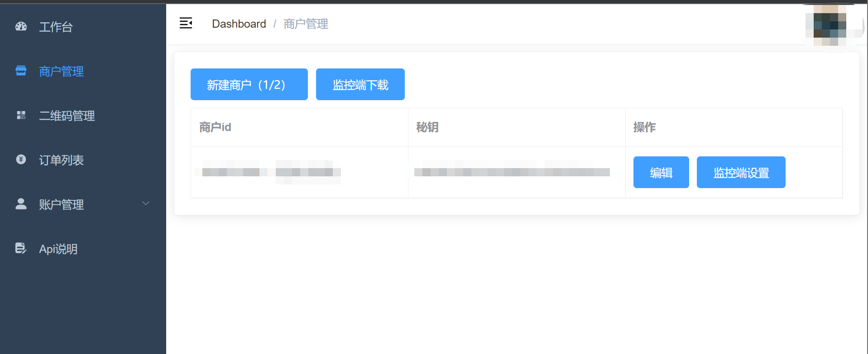This screenshot has width=868, height=354.
Task: Open the Api说明 page
Action: (83, 249)
